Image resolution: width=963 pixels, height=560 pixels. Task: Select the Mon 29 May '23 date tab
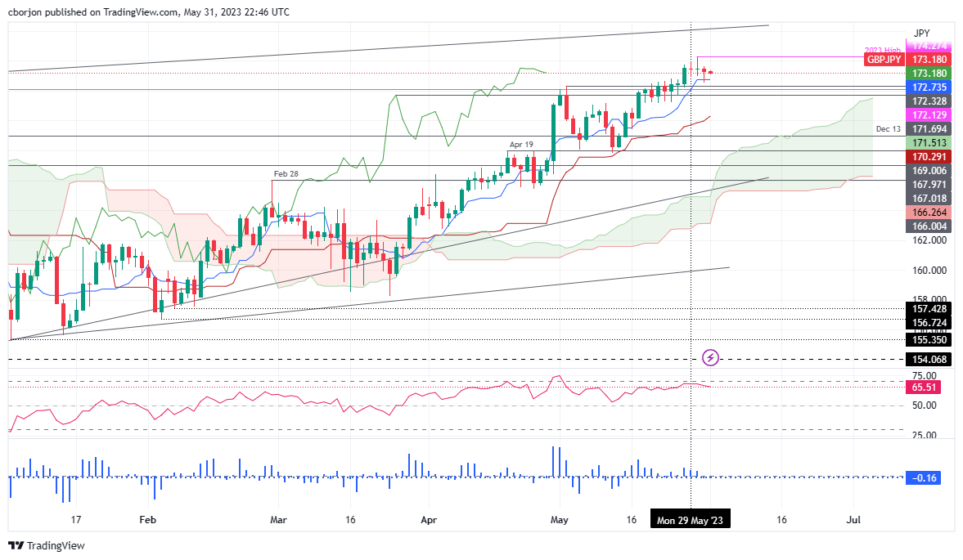click(x=690, y=518)
